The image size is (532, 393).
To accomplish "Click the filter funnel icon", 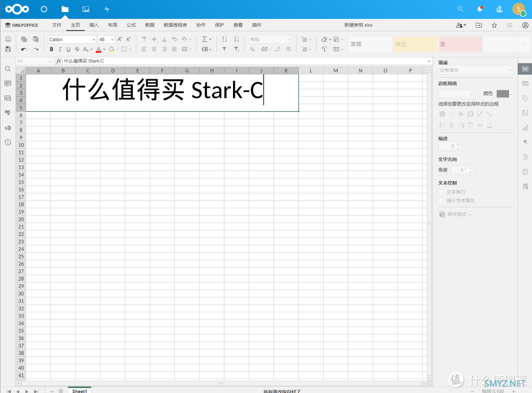I will [224, 49].
